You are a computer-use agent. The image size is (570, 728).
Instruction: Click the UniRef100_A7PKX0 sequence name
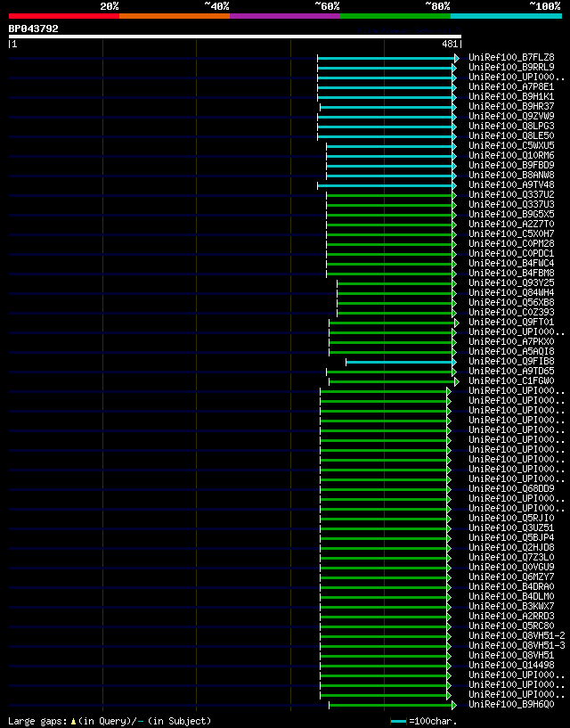click(511, 341)
